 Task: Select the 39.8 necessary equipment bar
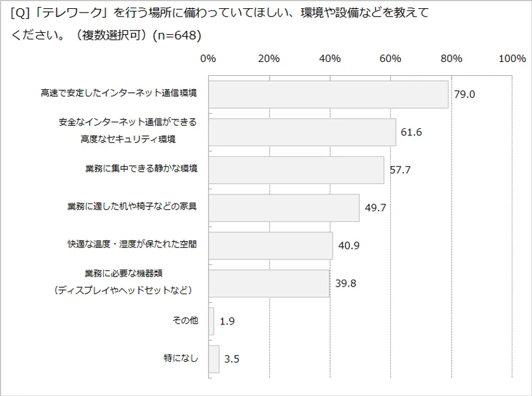click(x=269, y=283)
